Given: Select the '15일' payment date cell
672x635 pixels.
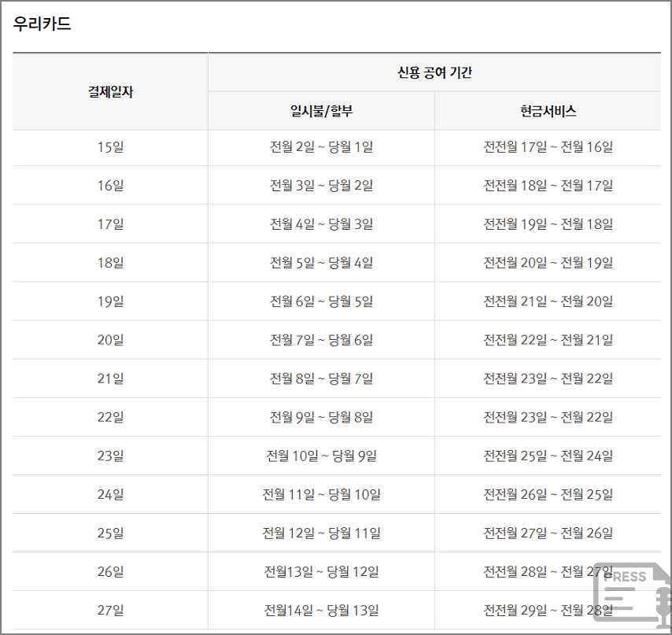Looking at the screenshot, I should pyautogui.click(x=111, y=147).
